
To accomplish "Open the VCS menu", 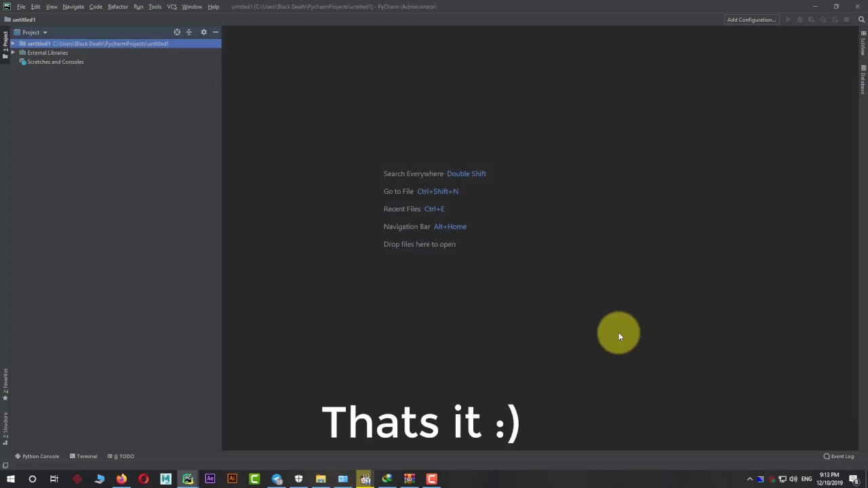I will pyautogui.click(x=172, y=7).
